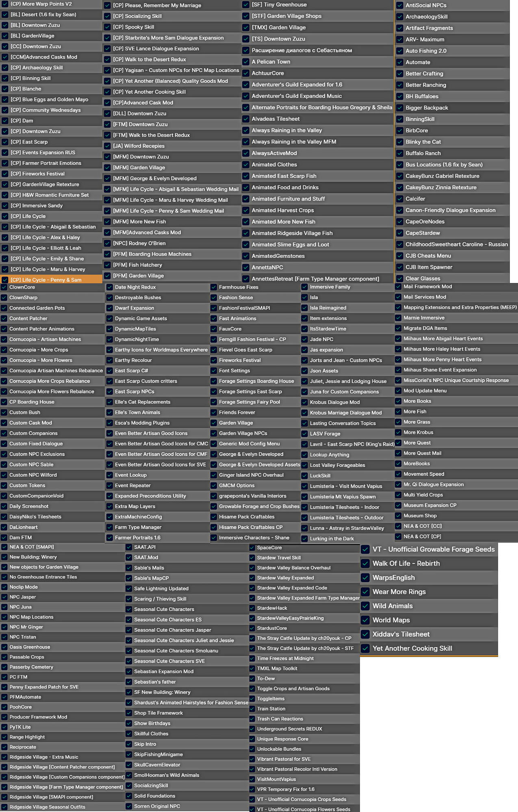Uncheck the [JA] Wilford Recepies checkbox
The width and height of the screenshot is (518, 812).
[107, 146]
